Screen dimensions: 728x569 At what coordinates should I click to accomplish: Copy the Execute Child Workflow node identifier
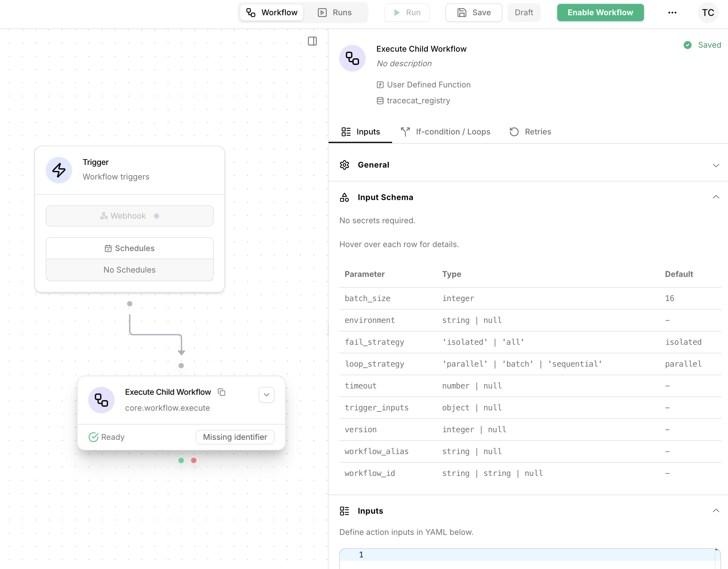(222, 392)
